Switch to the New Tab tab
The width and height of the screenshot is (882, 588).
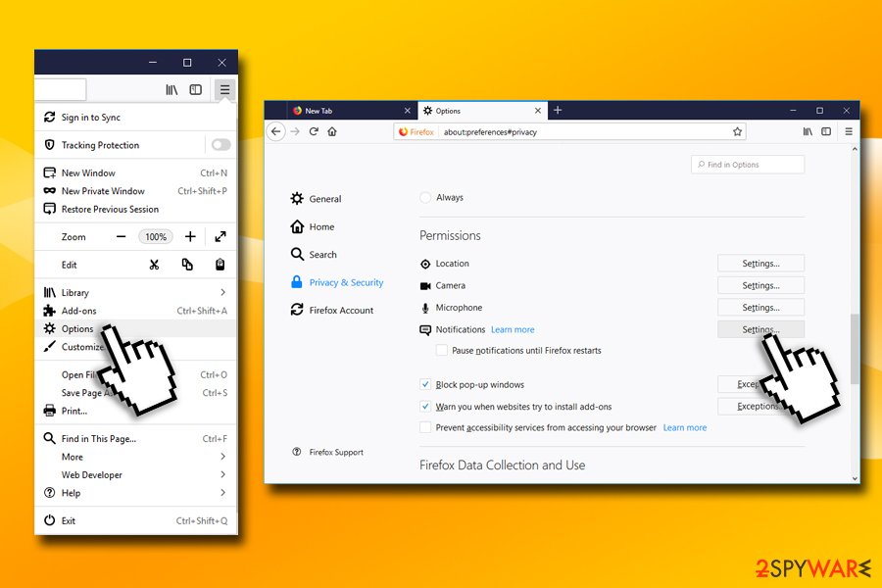(x=352, y=111)
